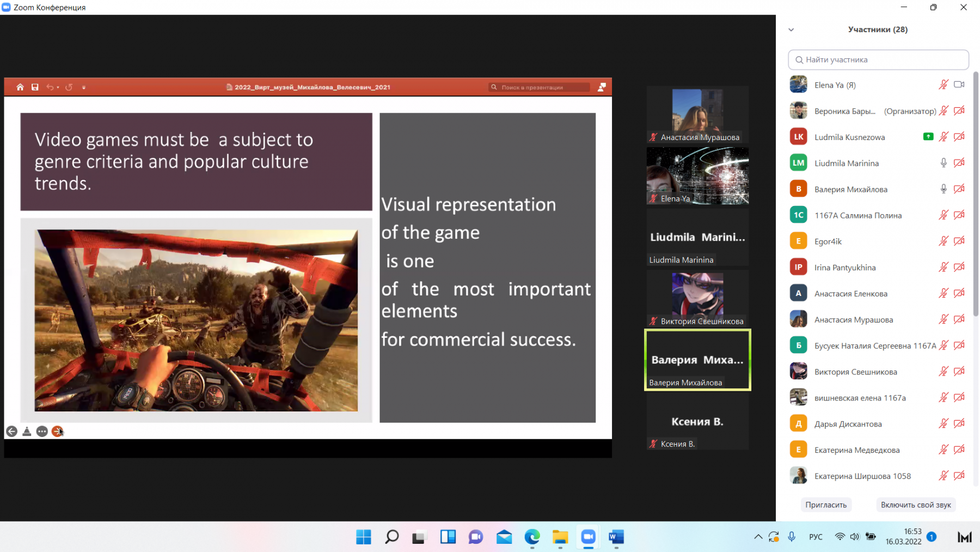Screen dimensions: 980x552
Task: Open Task View on taskbar
Action: (419, 537)
